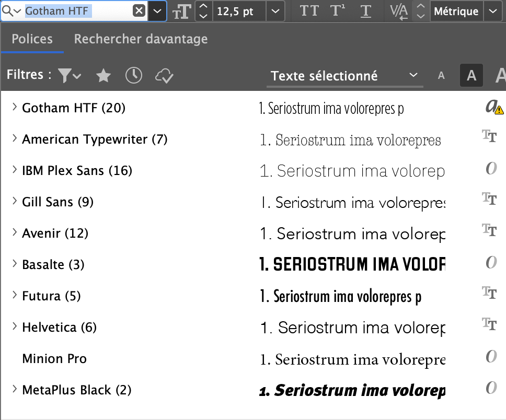Toggle the Underline text icon
Image resolution: width=506 pixels, height=420 pixels.
[x=366, y=11]
